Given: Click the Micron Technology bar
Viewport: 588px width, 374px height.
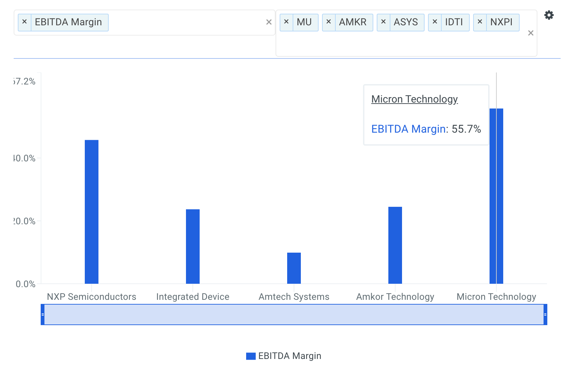Looking at the screenshot, I should tap(496, 196).
